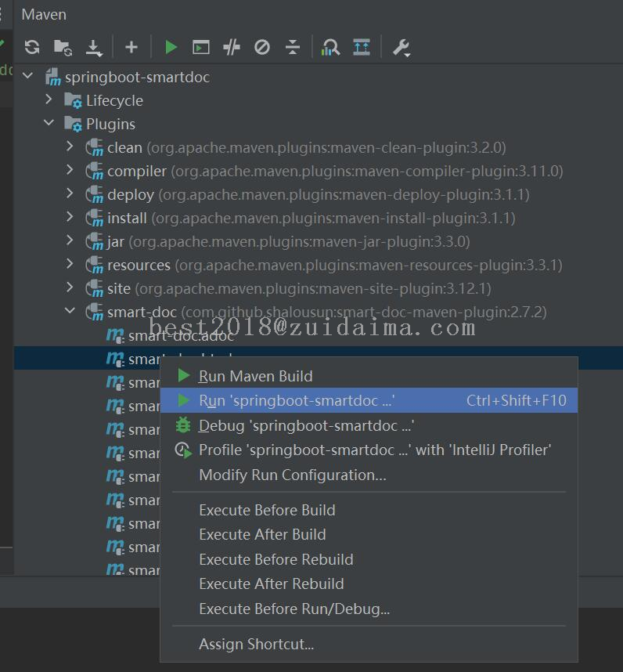Click the clean plugin Maven icon
Viewport: 623px width, 672px height.
(94, 147)
